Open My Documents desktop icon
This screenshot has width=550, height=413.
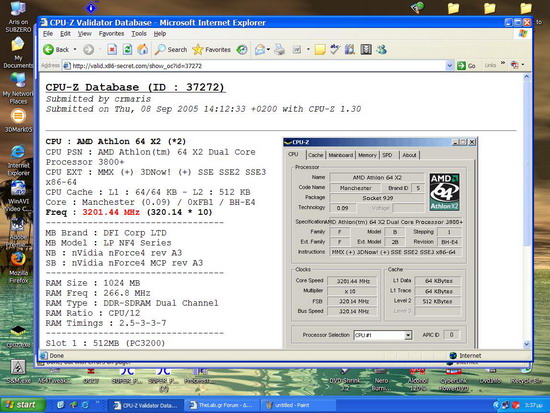18,53
